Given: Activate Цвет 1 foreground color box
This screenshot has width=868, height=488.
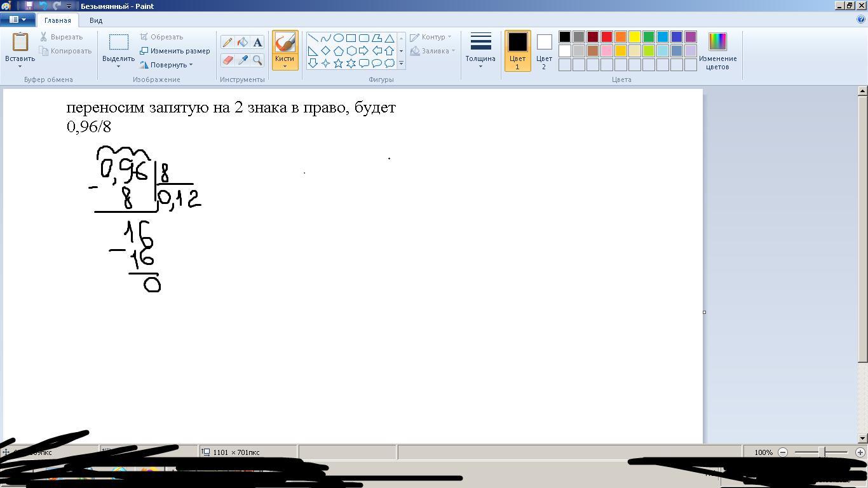Looking at the screenshot, I should [x=517, y=51].
